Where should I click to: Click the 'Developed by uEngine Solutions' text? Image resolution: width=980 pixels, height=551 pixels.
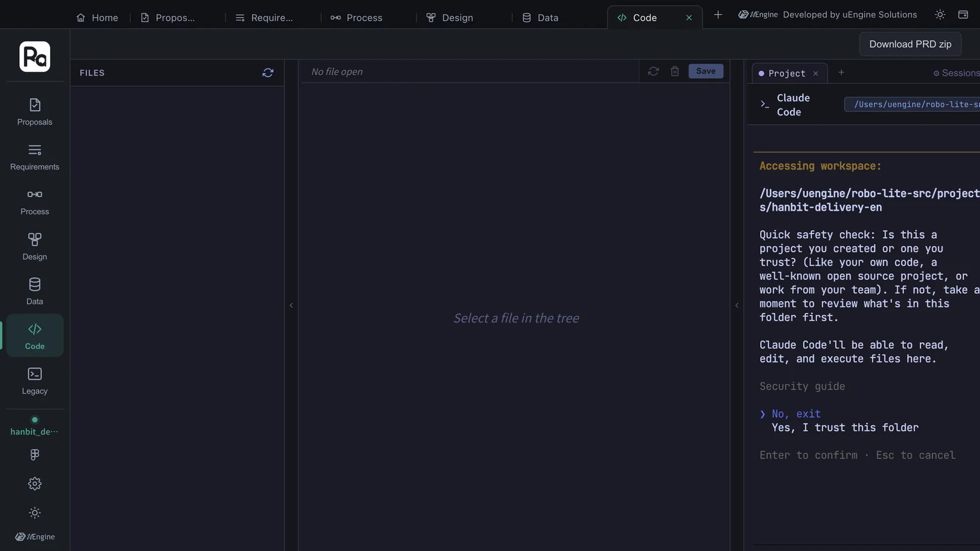pyautogui.click(x=850, y=15)
